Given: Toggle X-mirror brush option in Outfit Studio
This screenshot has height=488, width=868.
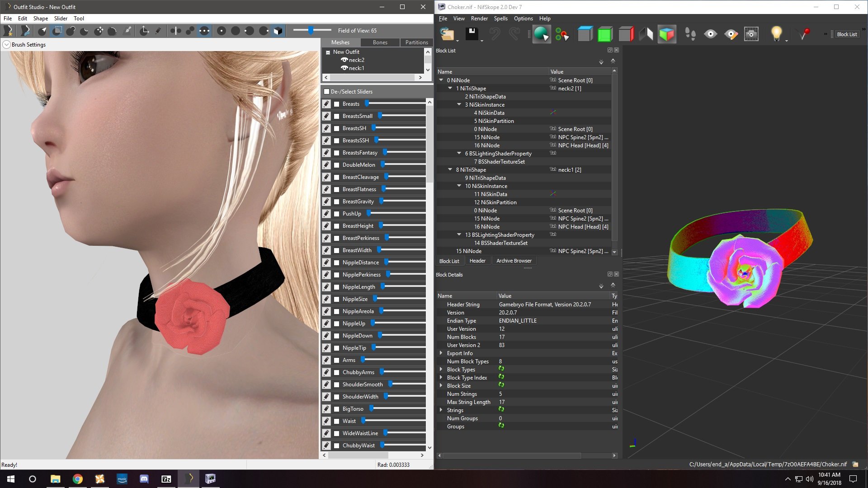Looking at the screenshot, I should [175, 31].
